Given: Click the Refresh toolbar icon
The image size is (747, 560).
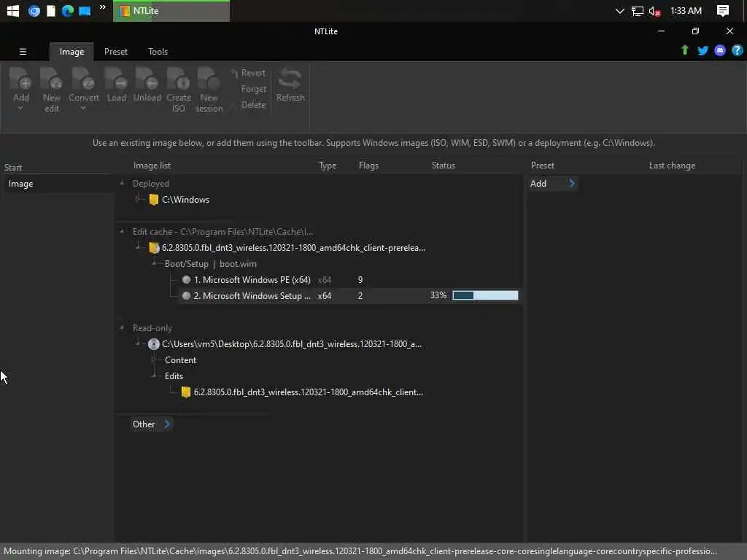Looking at the screenshot, I should [x=290, y=79].
